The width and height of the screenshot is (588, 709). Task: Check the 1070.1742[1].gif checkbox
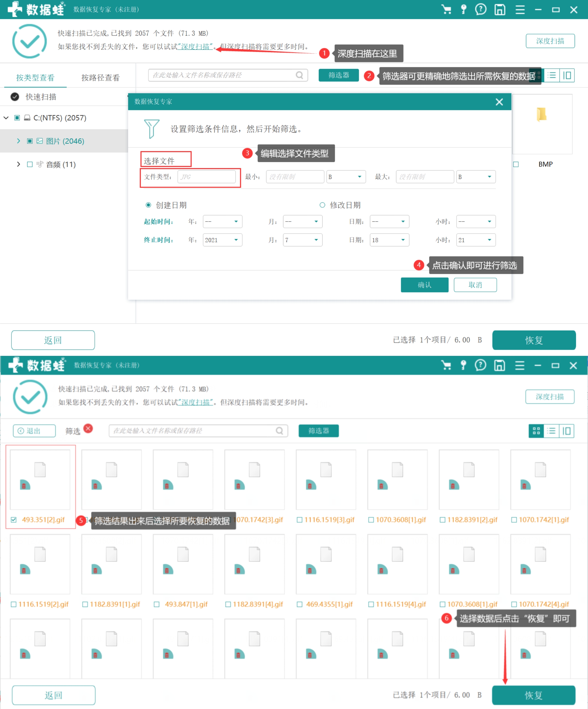[514, 520]
